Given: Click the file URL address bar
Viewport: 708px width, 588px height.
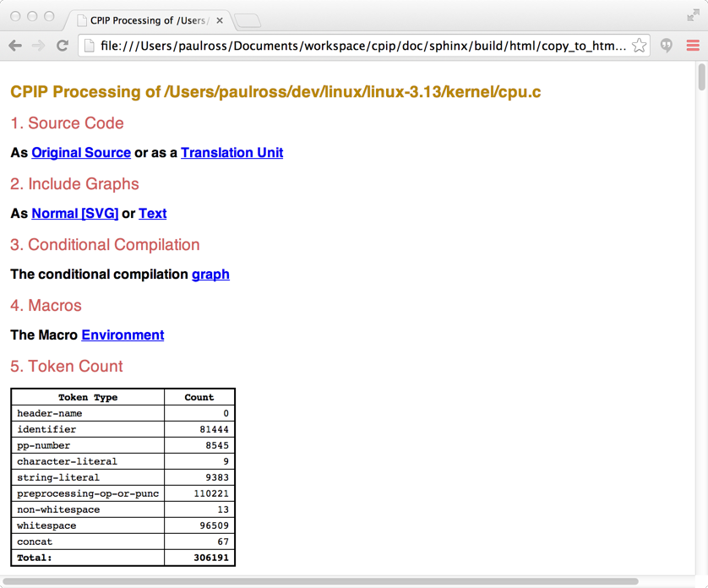Looking at the screenshot, I should click(x=363, y=46).
